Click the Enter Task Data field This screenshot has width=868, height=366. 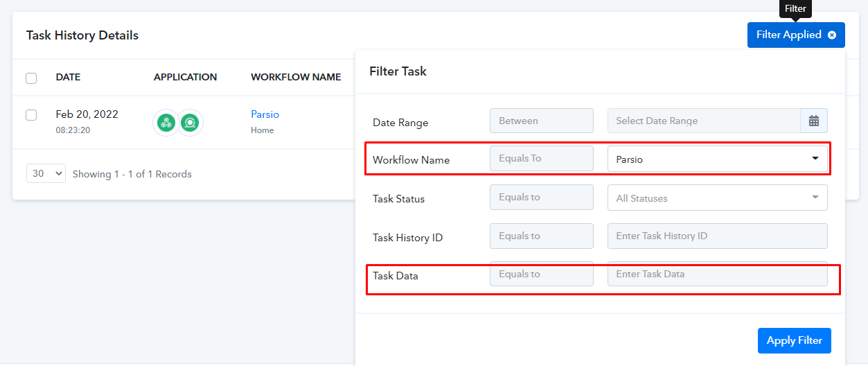(718, 274)
